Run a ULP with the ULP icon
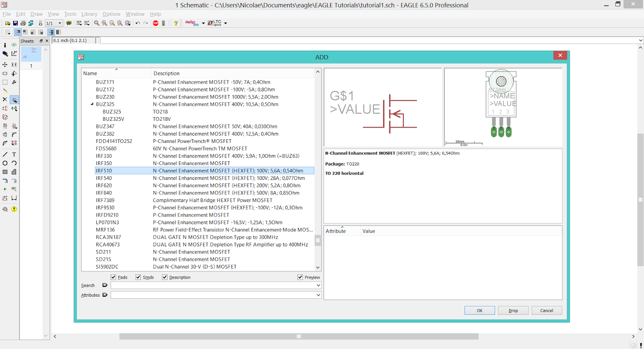Screen dimensions: 644x349 pyautogui.click(x=87, y=23)
